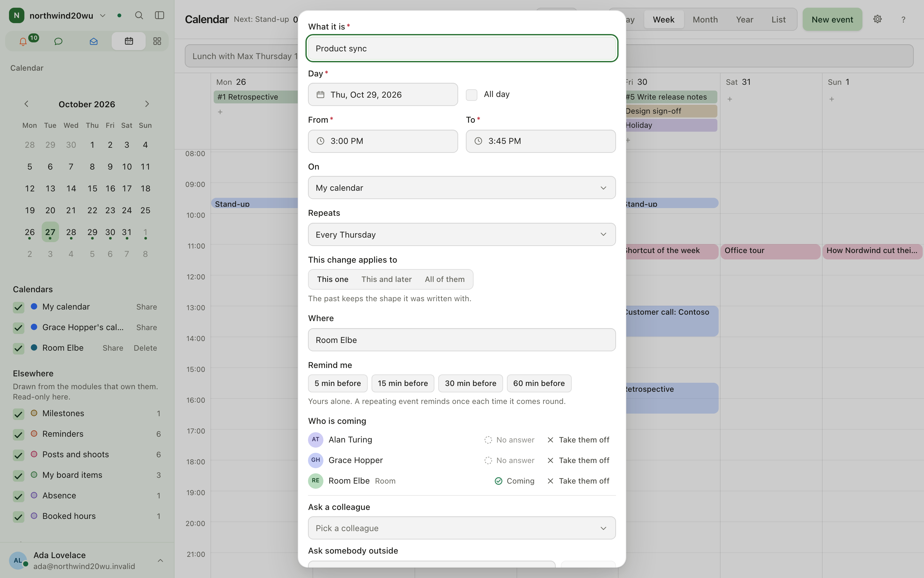
Task: Click the New event button
Action: (x=832, y=20)
